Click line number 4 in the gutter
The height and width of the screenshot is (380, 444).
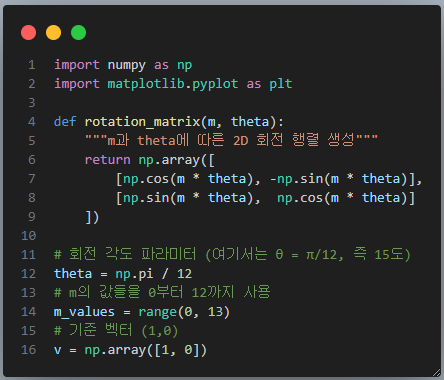[x=32, y=122]
